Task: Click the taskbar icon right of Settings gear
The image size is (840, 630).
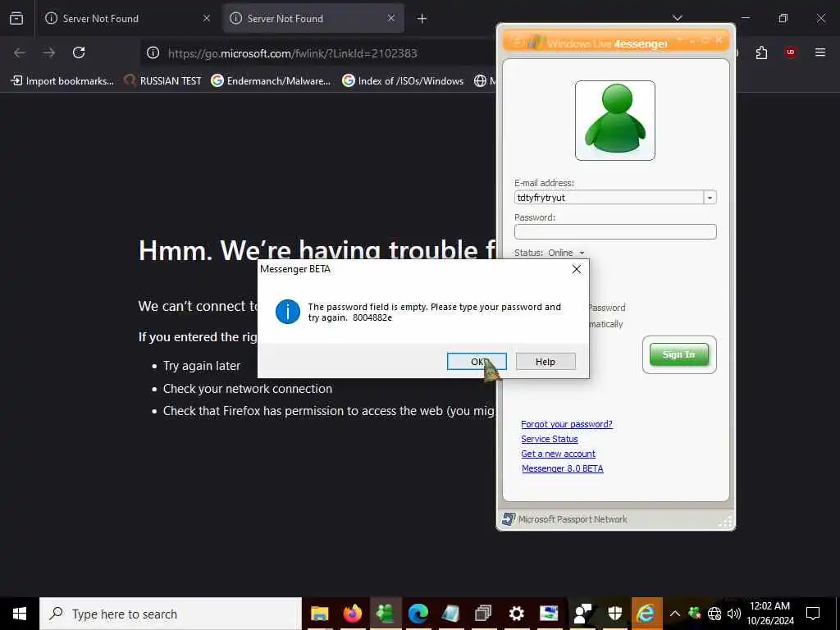Action: tap(549, 614)
